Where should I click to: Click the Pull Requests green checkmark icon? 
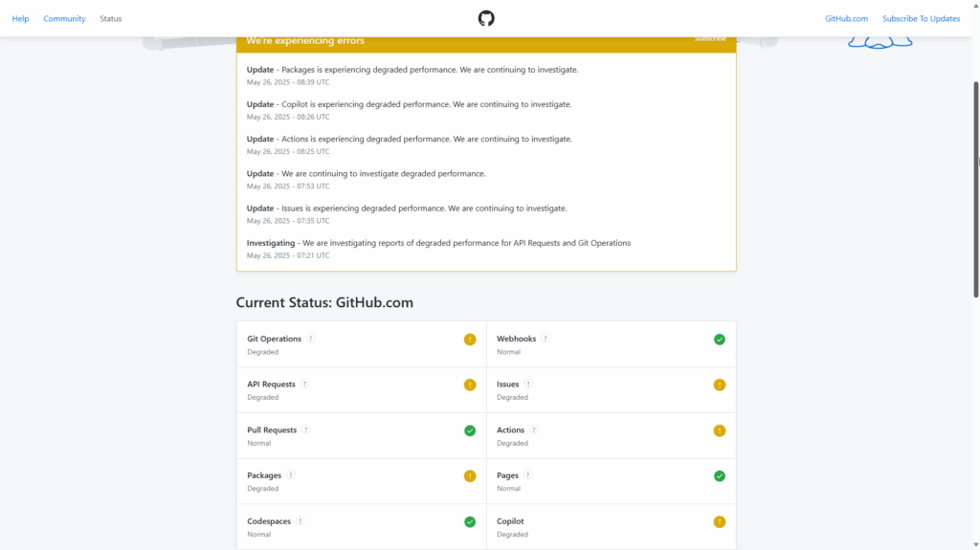(x=470, y=430)
